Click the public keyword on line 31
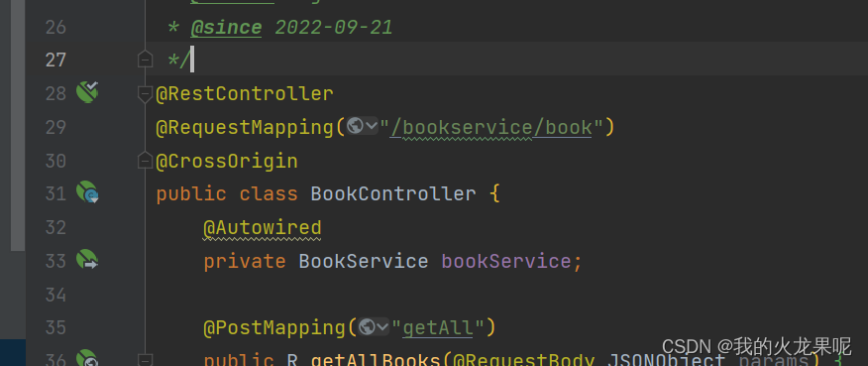Image resolution: width=868 pixels, height=366 pixels. click(191, 194)
